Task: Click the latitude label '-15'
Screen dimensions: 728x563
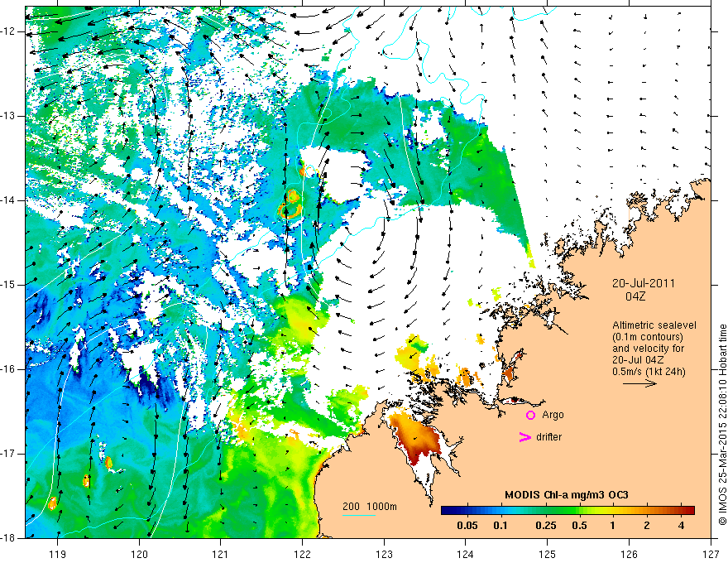Action: [x=9, y=285]
